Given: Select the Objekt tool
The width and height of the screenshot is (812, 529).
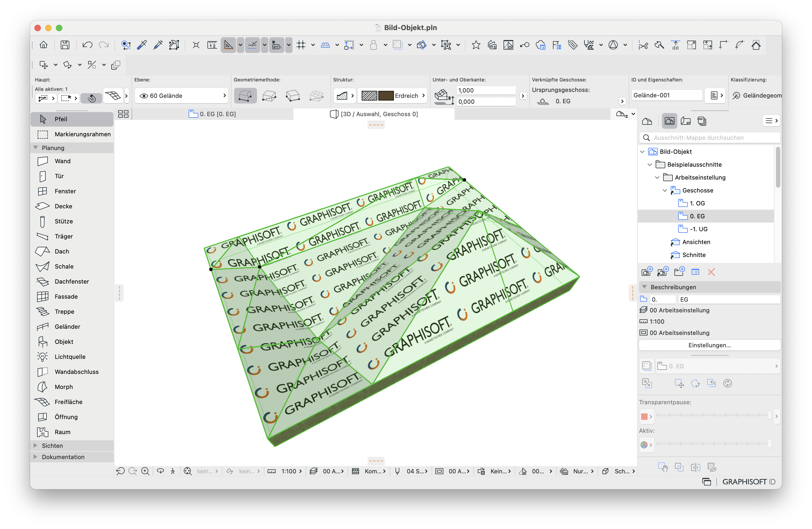Looking at the screenshot, I should point(72,342).
